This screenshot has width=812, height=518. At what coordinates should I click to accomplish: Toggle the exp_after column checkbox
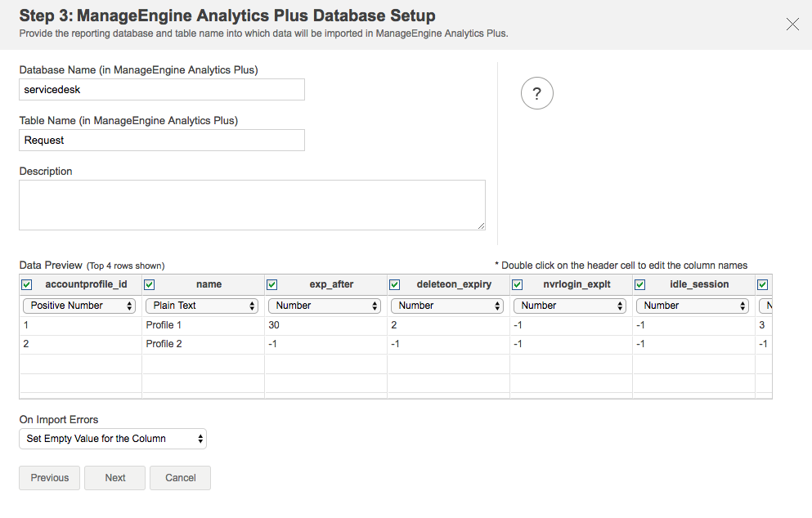271,284
